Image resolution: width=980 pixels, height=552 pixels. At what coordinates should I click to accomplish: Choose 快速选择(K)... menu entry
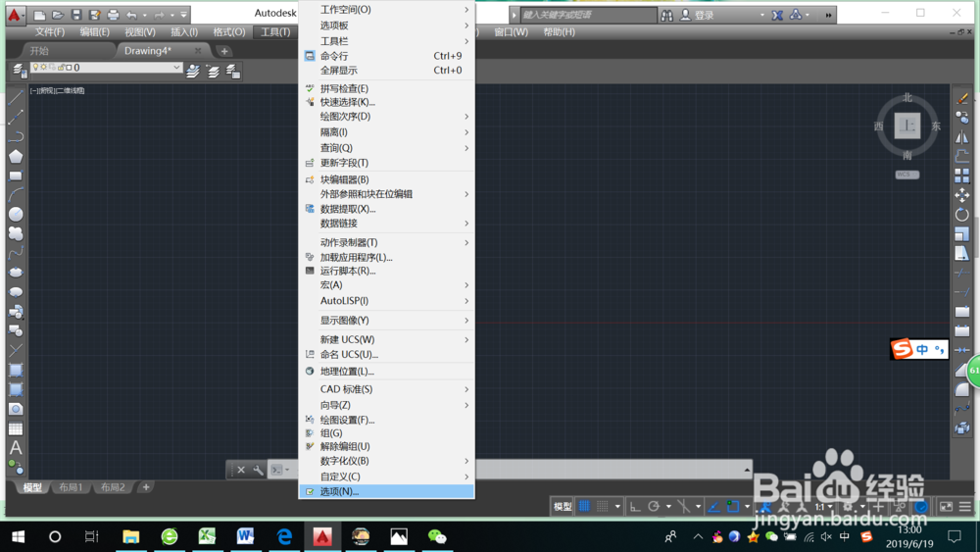[386, 102]
